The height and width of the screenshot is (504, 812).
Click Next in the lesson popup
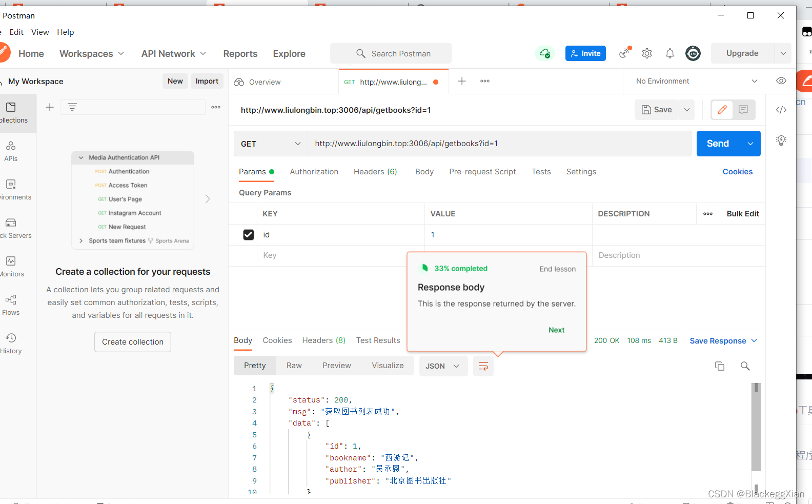[x=557, y=330]
